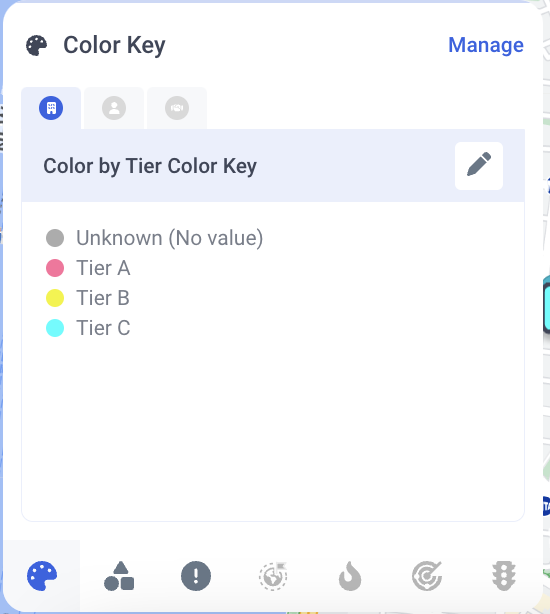Click the Color by Tier Color Key heading
The width and height of the screenshot is (550, 614).
point(150,166)
